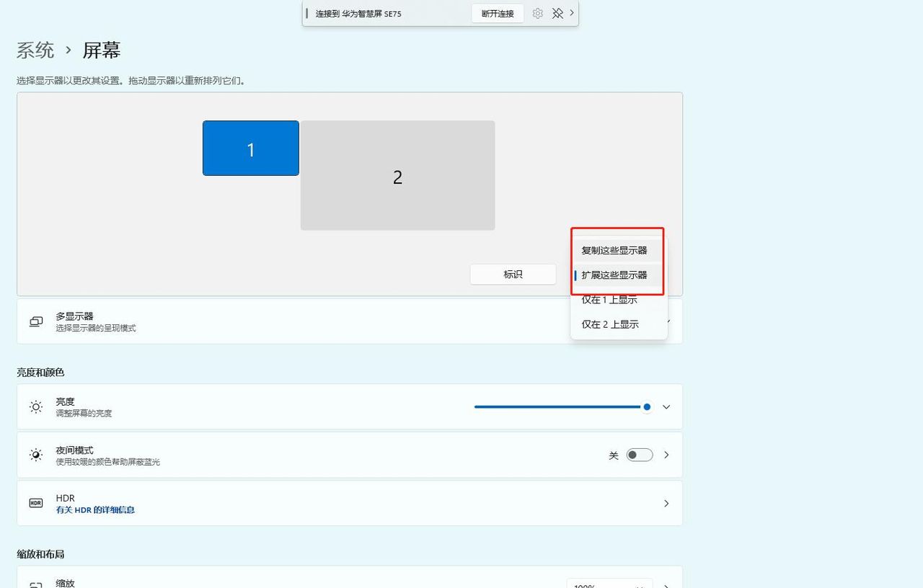Click 连接到 华为智慧屏 SE75 label
The image size is (923, 588).
click(x=358, y=14)
